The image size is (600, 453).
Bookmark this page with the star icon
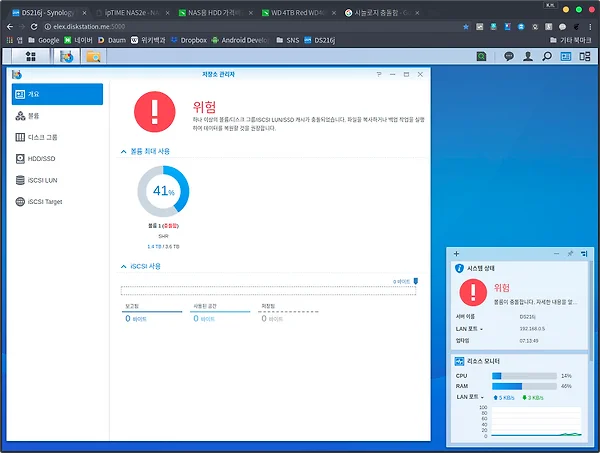pos(467,25)
